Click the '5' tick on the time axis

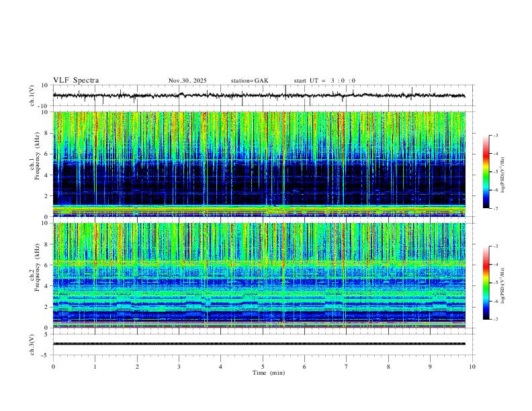coord(263,367)
